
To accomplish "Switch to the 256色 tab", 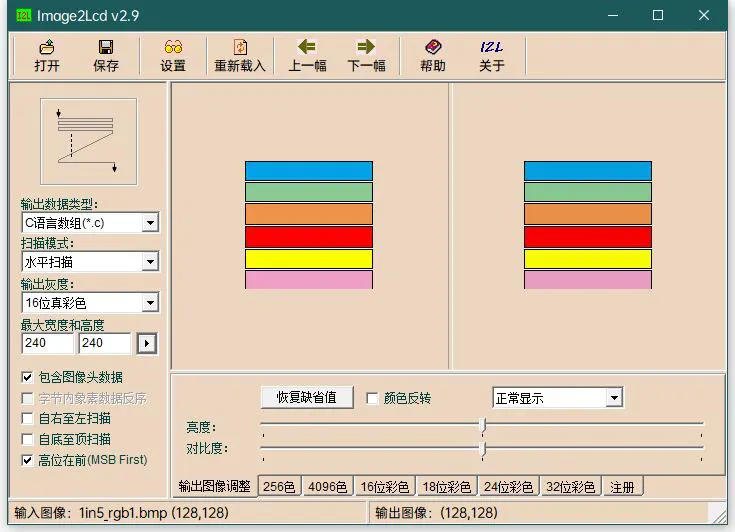I will 279,487.
